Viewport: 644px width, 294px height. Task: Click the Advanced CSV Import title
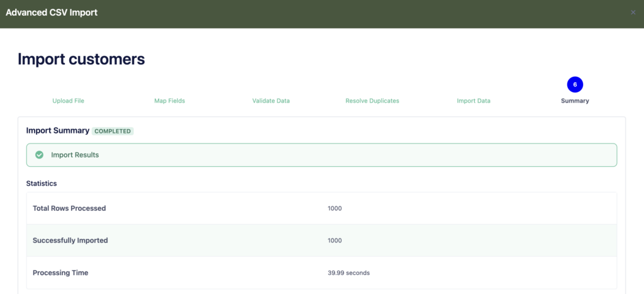point(52,13)
